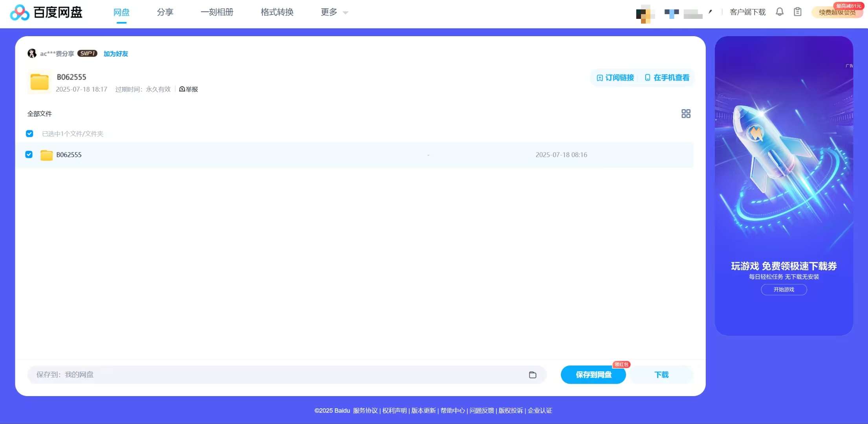Click the 下载 button
The image size is (868, 424).
(x=661, y=375)
